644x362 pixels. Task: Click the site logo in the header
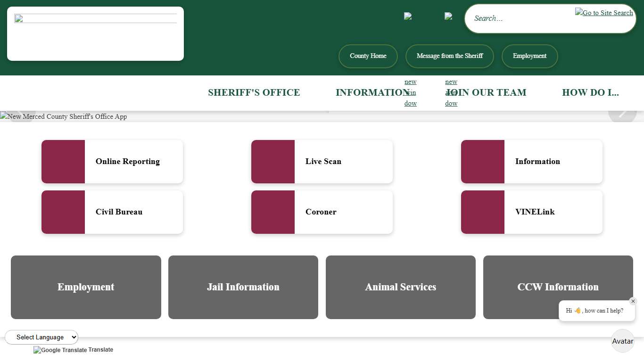click(95, 33)
